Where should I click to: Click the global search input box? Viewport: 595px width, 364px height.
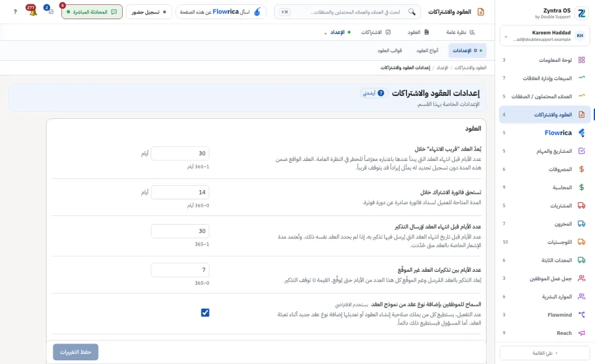tap(347, 12)
